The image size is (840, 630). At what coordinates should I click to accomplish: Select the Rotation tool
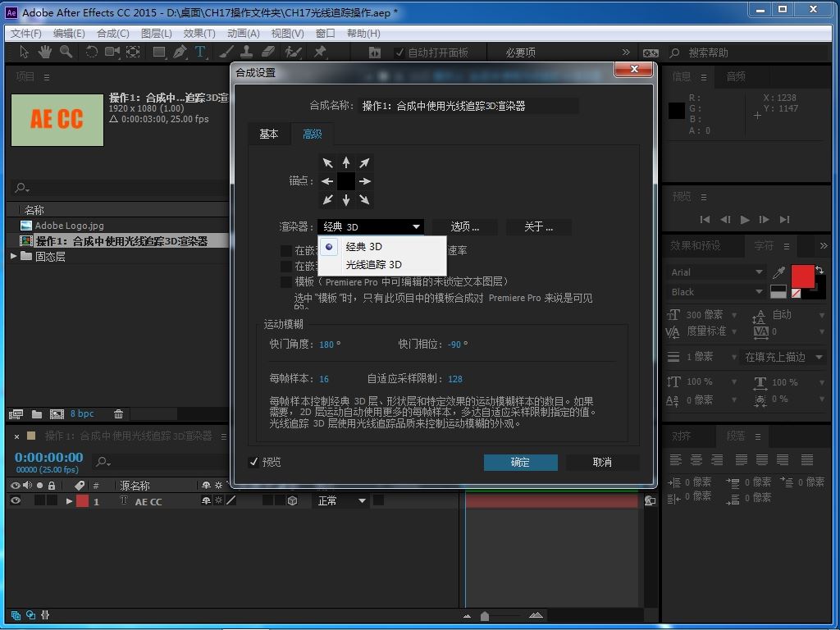point(92,52)
